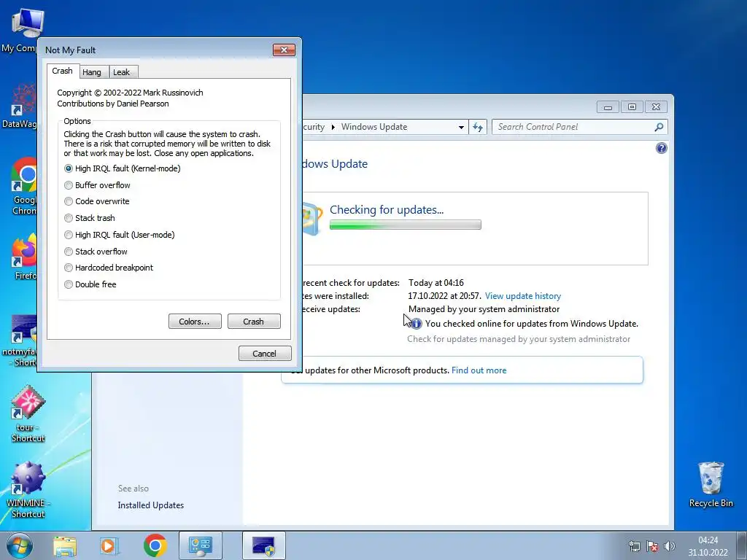
Task: Select the notmyfault Shortcut desktop icon
Action: [19, 341]
